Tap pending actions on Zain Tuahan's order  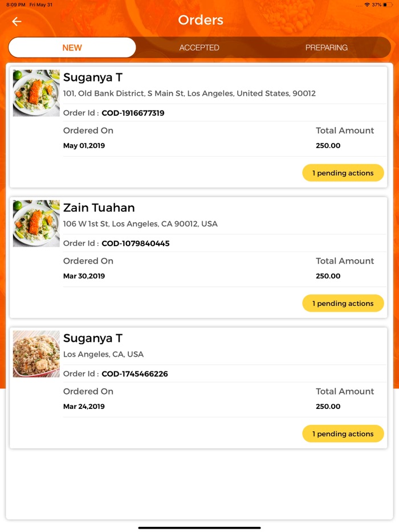[x=343, y=303]
